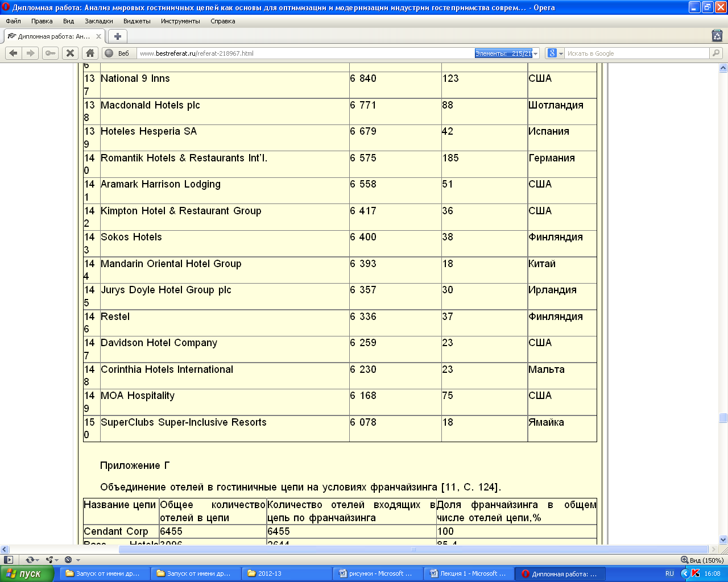Open the Opera Turbo dropdown
The height and width of the screenshot is (582, 728).
point(72,560)
